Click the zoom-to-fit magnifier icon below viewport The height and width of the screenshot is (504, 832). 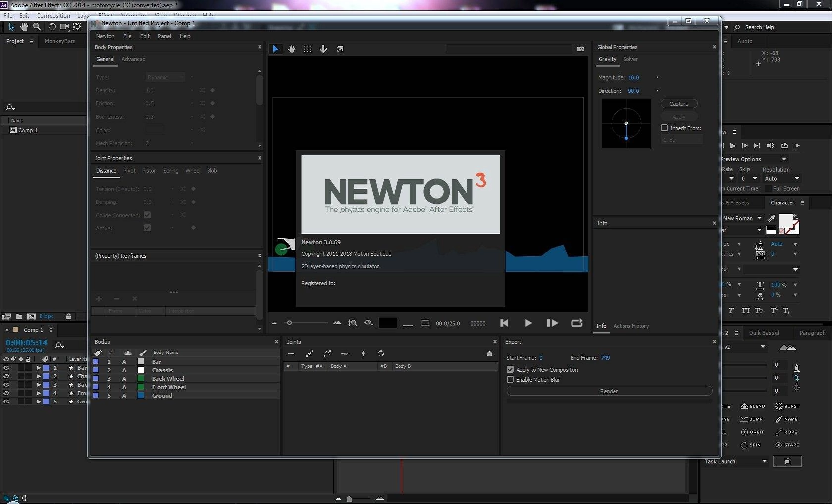(353, 323)
